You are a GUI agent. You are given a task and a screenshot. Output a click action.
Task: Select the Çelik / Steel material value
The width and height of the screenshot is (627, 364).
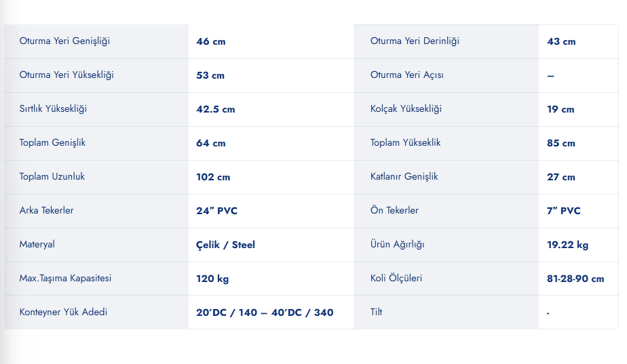pyautogui.click(x=225, y=245)
